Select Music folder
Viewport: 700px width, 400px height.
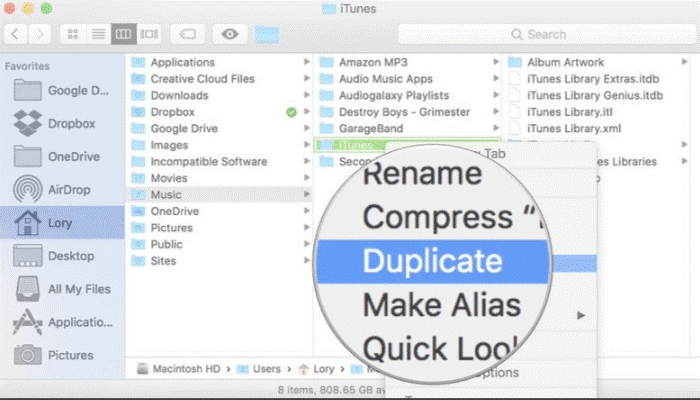pyautogui.click(x=220, y=195)
